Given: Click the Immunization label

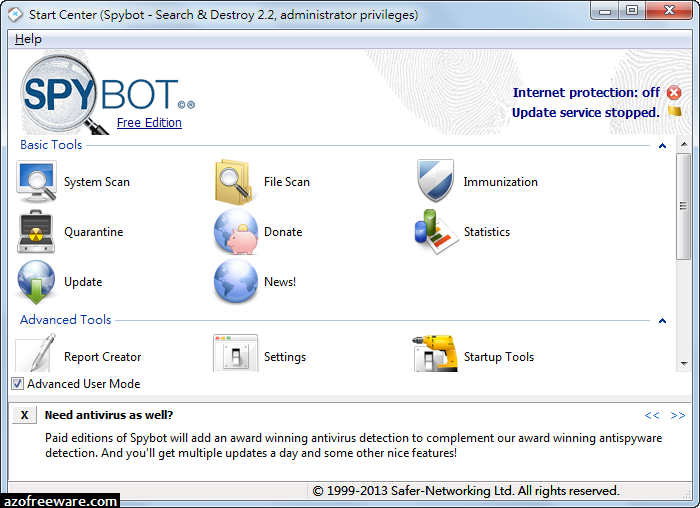Looking at the screenshot, I should coord(500,182).
